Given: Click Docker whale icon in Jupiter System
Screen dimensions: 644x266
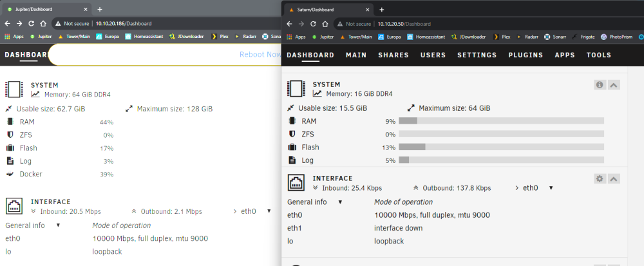Looking at the screenshot, I should pos(10,174).
